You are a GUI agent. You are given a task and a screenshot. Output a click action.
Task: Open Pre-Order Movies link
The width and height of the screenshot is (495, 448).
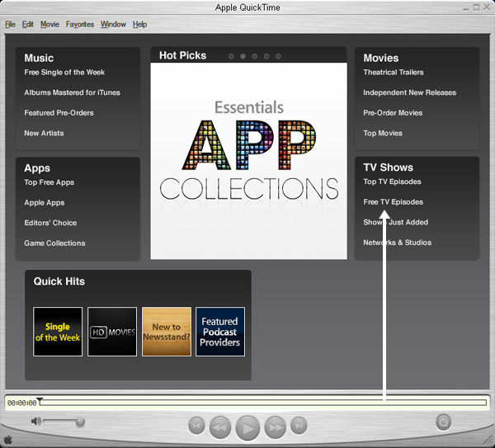(393, 113)
